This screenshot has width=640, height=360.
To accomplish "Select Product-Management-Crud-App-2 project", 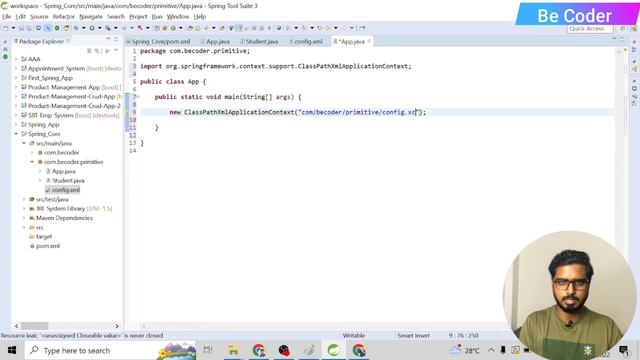I will (x=74, y=106).
